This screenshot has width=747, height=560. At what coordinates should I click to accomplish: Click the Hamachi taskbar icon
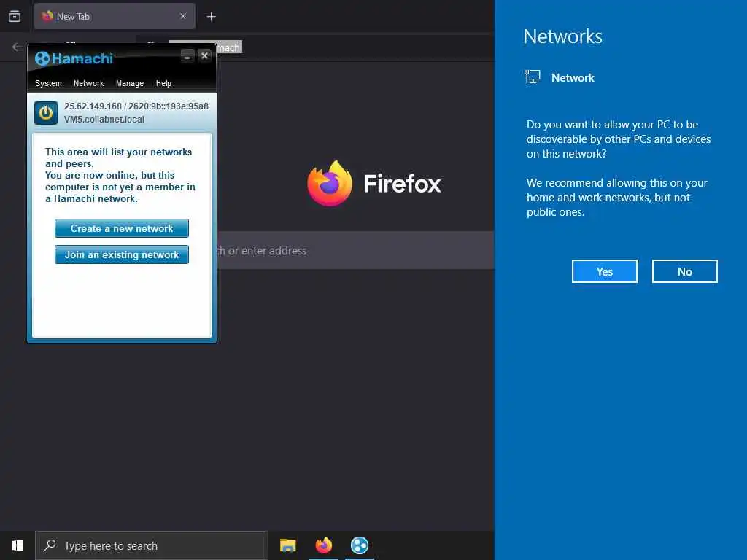pos(360,545)
